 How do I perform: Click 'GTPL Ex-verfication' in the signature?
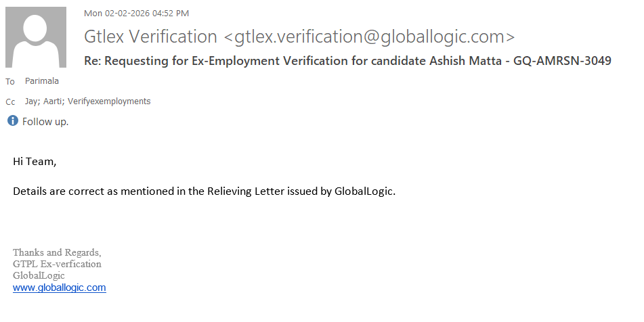click(x=57, y=264)
